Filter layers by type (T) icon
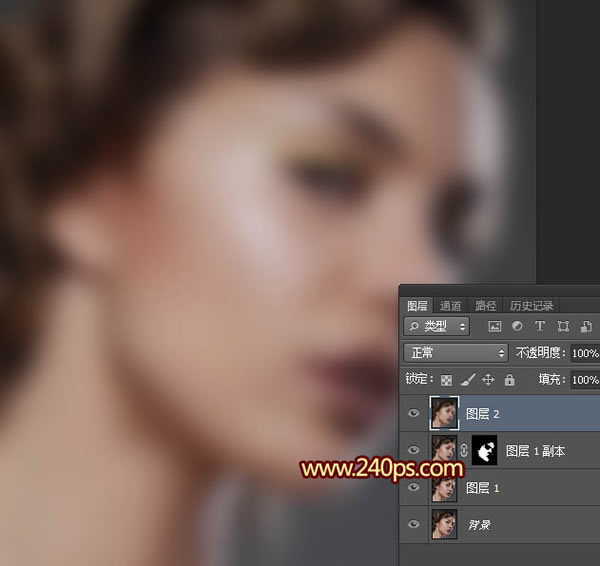The image size is (600, 566). 540,326
